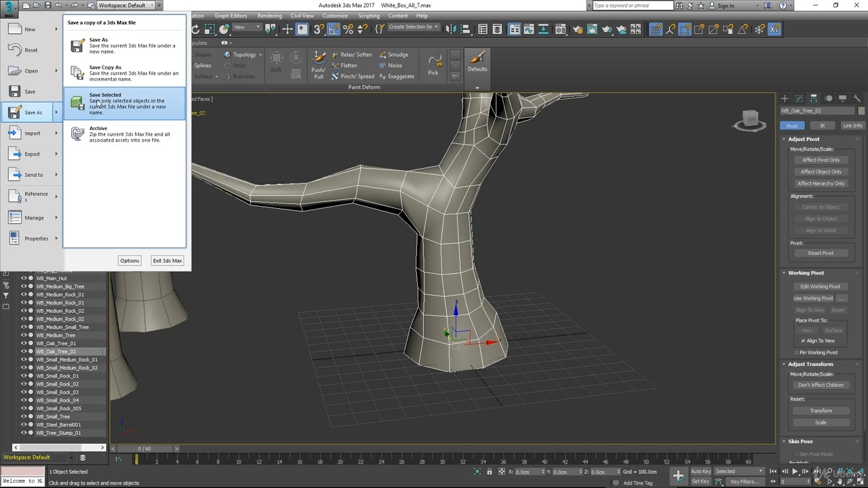
Task: Open the Create tab plus icon in command panel
Action: pos(785,98)
